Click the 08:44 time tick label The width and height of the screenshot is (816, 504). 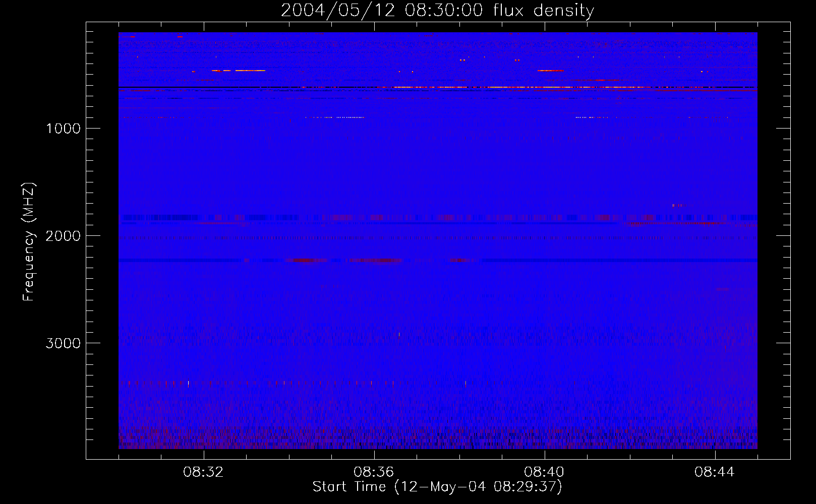point(715,472)
